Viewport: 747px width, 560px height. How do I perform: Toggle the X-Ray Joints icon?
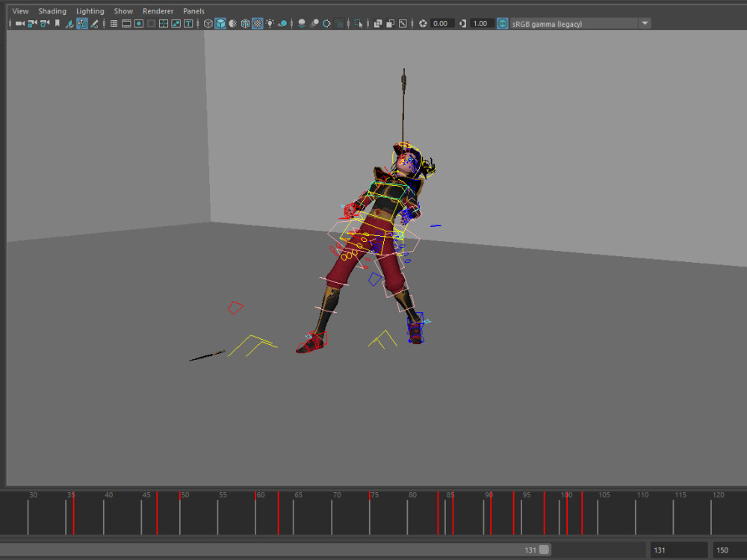[x=403, y=23]
